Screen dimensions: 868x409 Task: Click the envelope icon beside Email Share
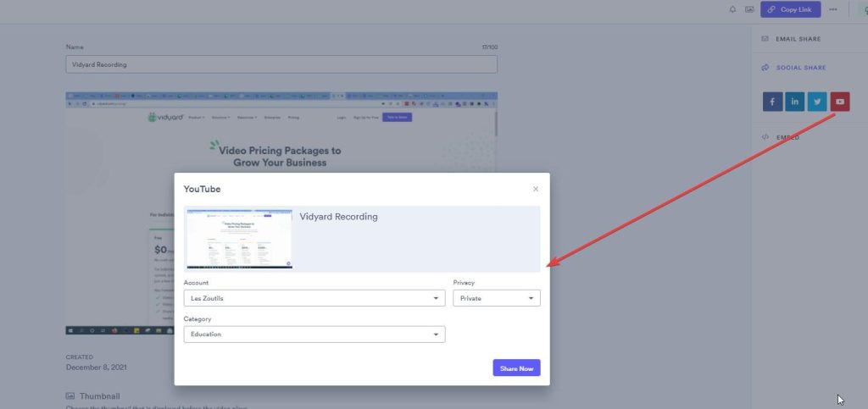[x=765, y=39]
